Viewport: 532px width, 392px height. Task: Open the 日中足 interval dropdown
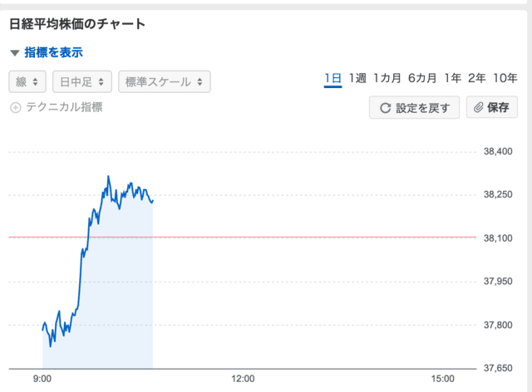point(82,81)
